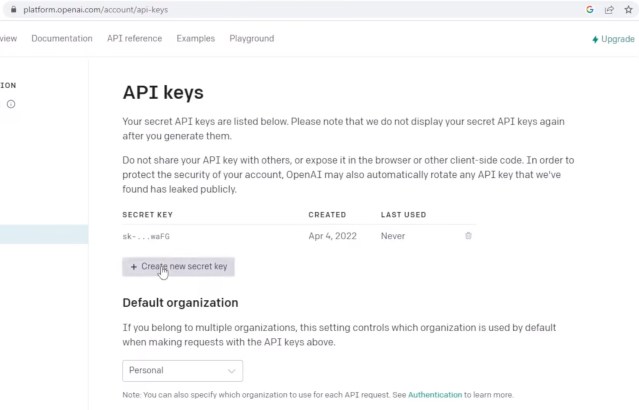This screenshot has height=410, width=639.
Task: Delete the sk-...waFG key via trash icon
Action: [x=468, y=236]
